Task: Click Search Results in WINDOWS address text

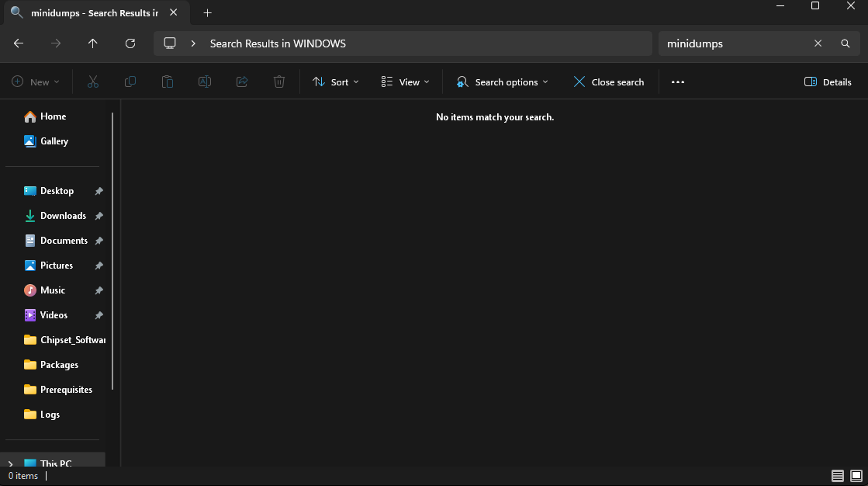Action: point(278,43)
